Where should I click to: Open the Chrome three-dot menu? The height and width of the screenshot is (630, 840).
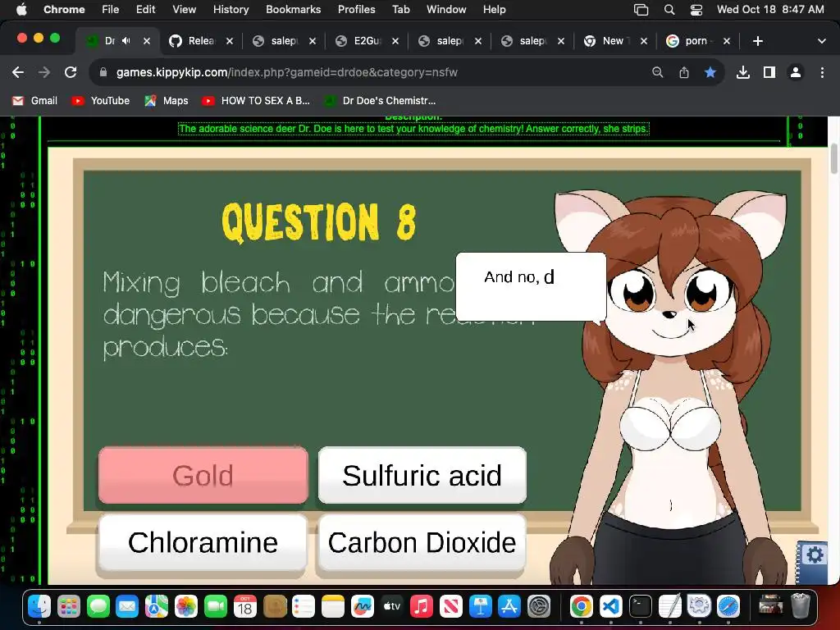(822, 72)
